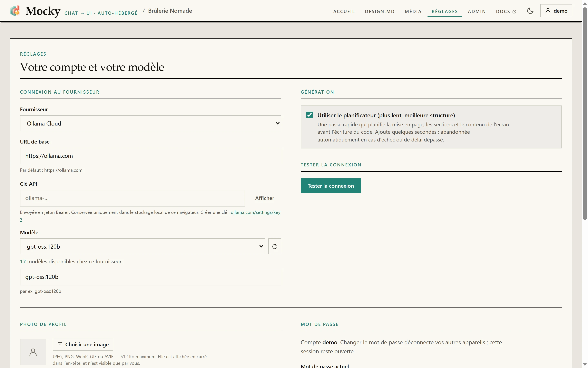The height and width of the screenshot is (368, 588).
Task: Click the Brûlerie Nomade project name
Action: click(x=170, y=11)
